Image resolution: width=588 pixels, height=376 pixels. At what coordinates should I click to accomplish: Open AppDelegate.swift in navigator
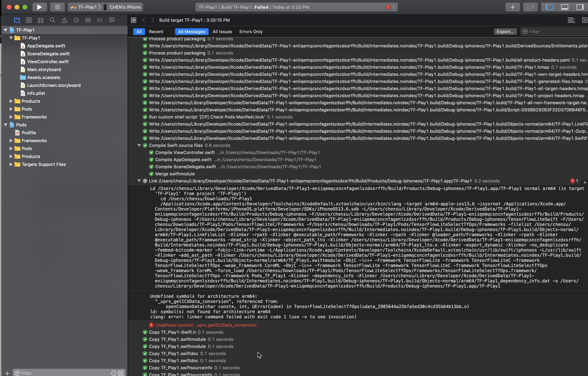click(46, 46)
